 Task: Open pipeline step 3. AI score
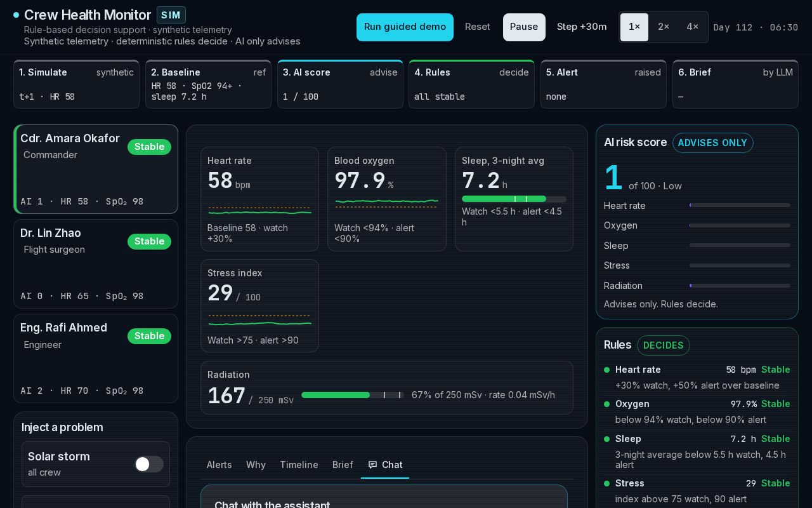[340, 84]
